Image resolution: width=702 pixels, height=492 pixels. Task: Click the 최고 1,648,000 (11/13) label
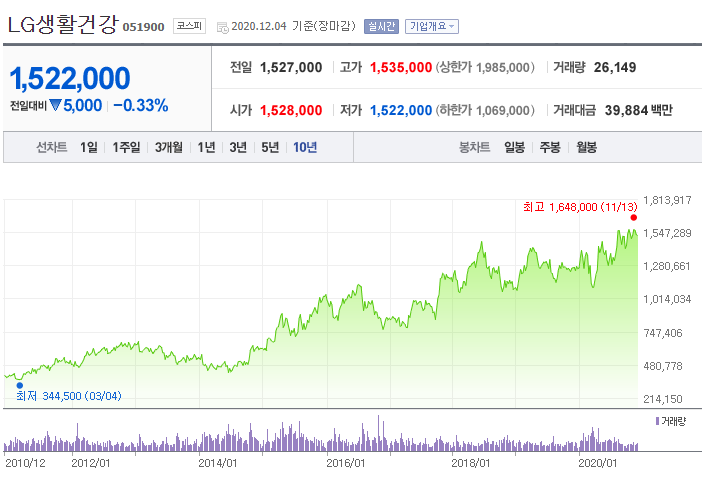580,207
